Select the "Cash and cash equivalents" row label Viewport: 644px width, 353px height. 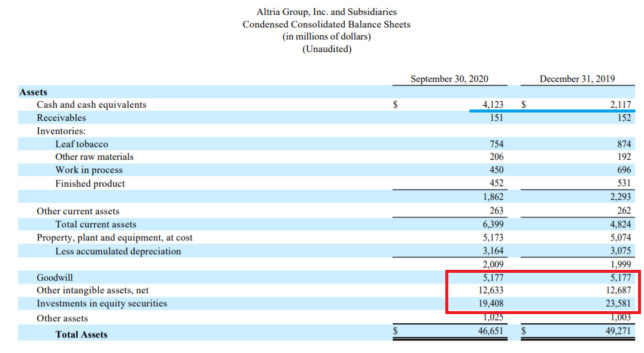pos(92,105)
